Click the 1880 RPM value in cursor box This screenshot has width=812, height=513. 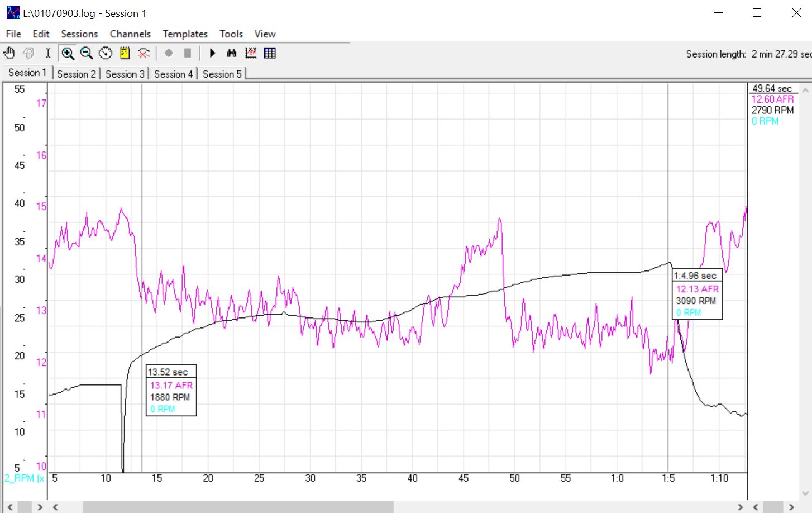tap(170, 397)
